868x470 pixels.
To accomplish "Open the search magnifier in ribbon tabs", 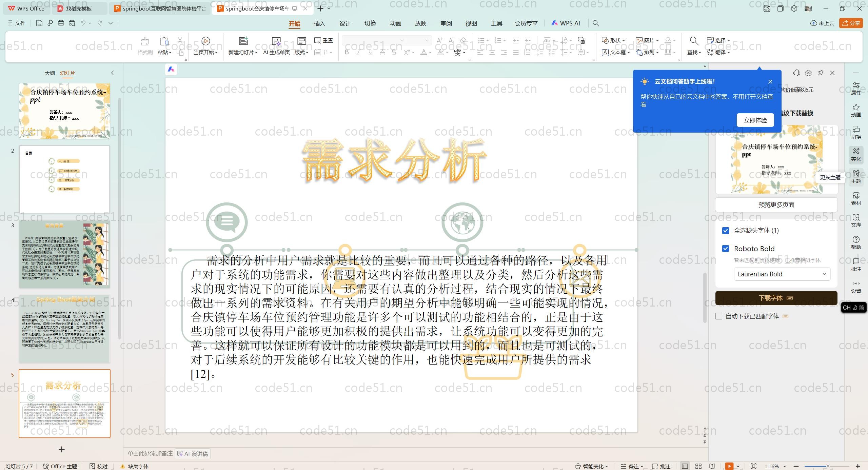I will pos(595,23).
